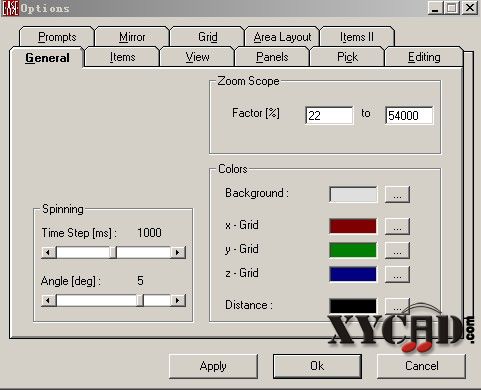The width and height of the screenshot is (481, 390).
Task: Open the Items II tab
Action: coord(357,37)
